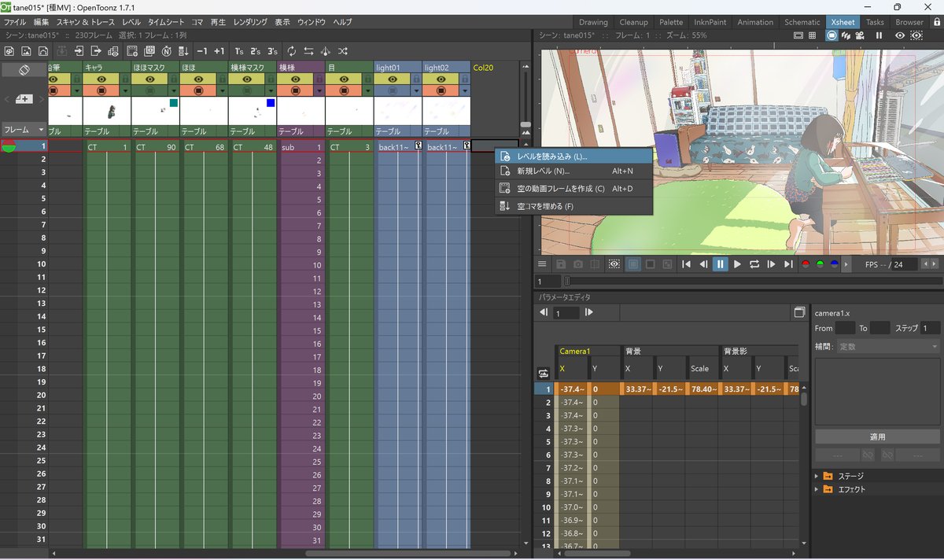Click the teal color swatch on ほほマスク
944x560 pixels.
coord(173,103)
